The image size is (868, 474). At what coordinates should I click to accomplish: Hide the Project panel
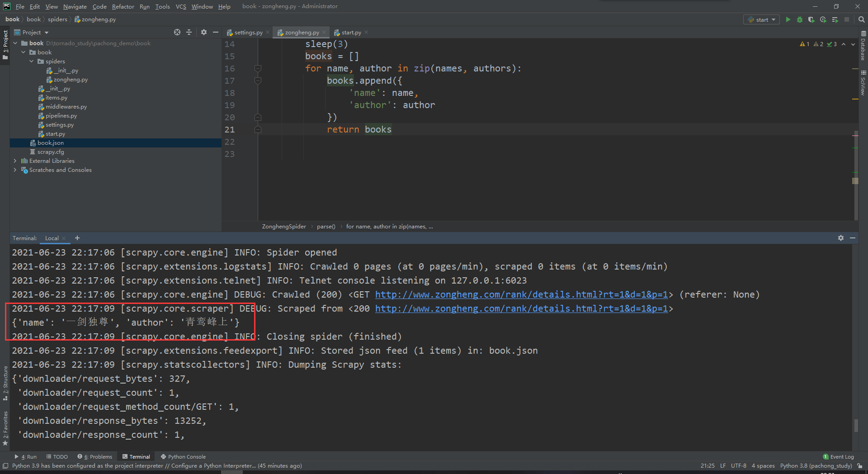coord(216,32)
